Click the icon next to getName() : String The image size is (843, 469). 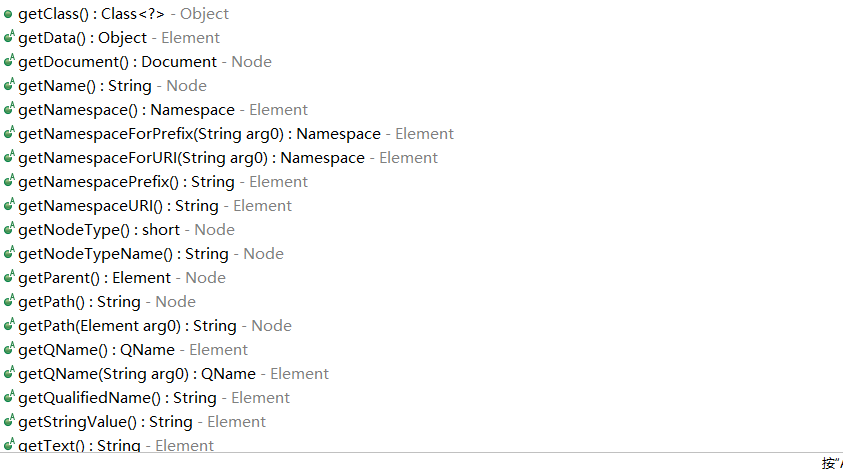(9, 85)
